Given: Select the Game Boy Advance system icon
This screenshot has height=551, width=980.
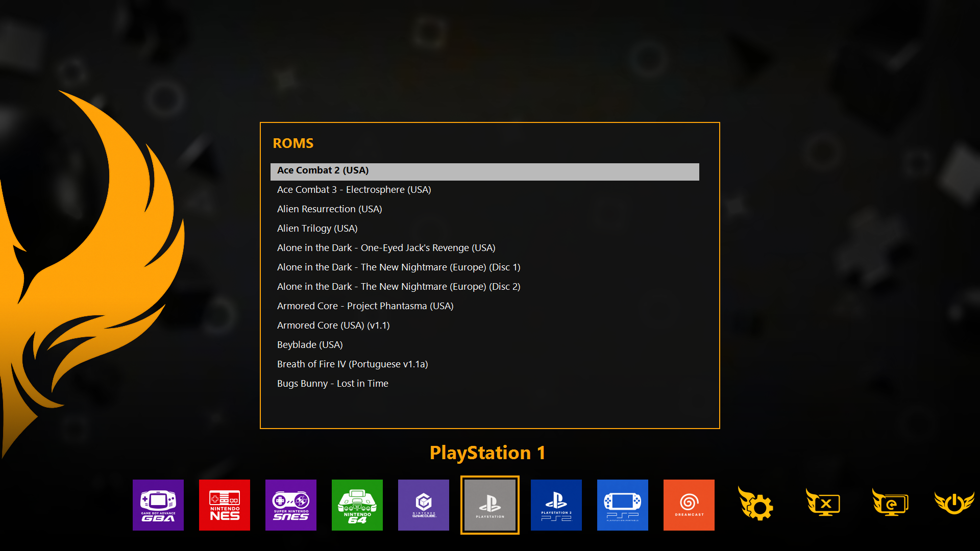Looking at the screenshot, I should click(x=158, y=505).
